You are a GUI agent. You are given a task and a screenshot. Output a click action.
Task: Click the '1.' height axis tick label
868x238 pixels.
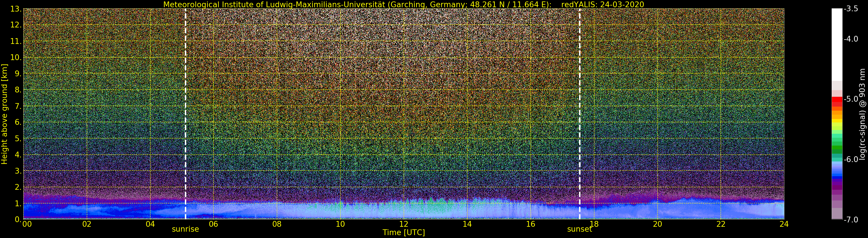pos(18,204)
